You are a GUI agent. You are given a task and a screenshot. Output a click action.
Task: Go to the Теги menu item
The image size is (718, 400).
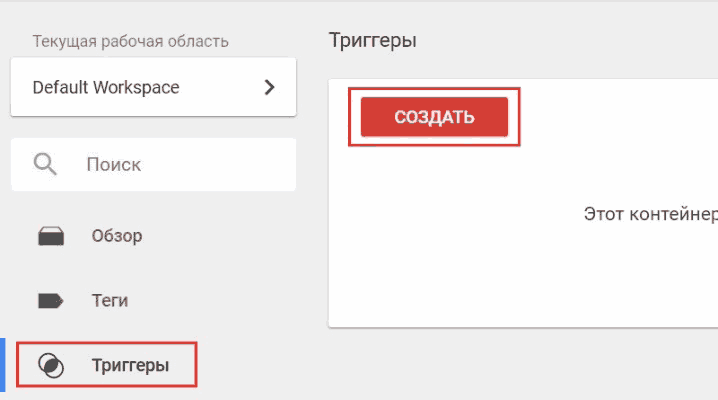[110, 301]
